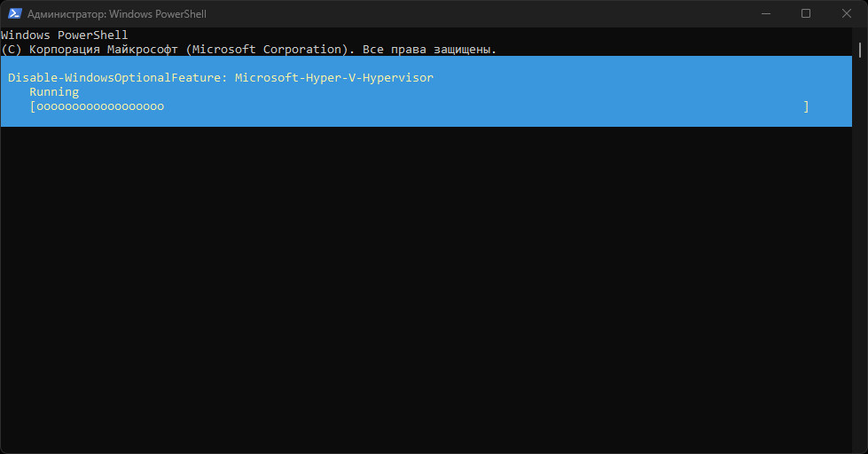Viewport: 868px width, 454px height.
Task: Minimize the PowerShell window
Action: 766,13
